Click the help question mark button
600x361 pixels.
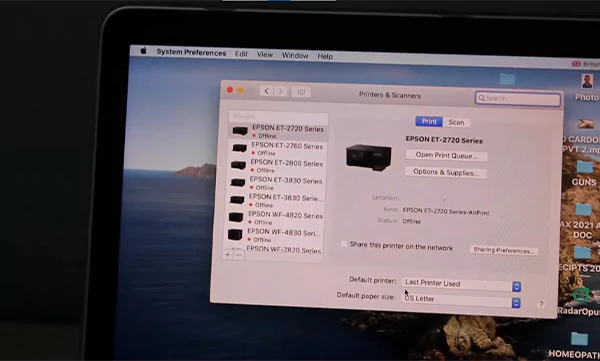point(541,304)
